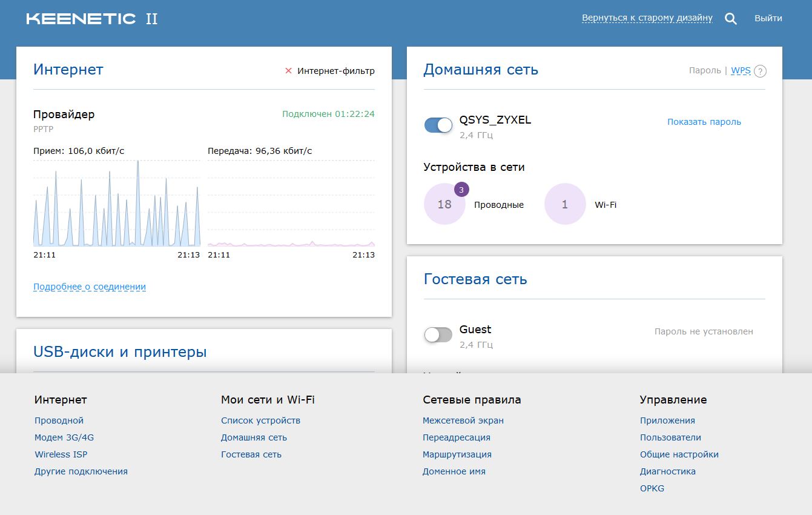812x515 pixels.
Task: Open Доменное имя menu item
Action: coord(454,471)
